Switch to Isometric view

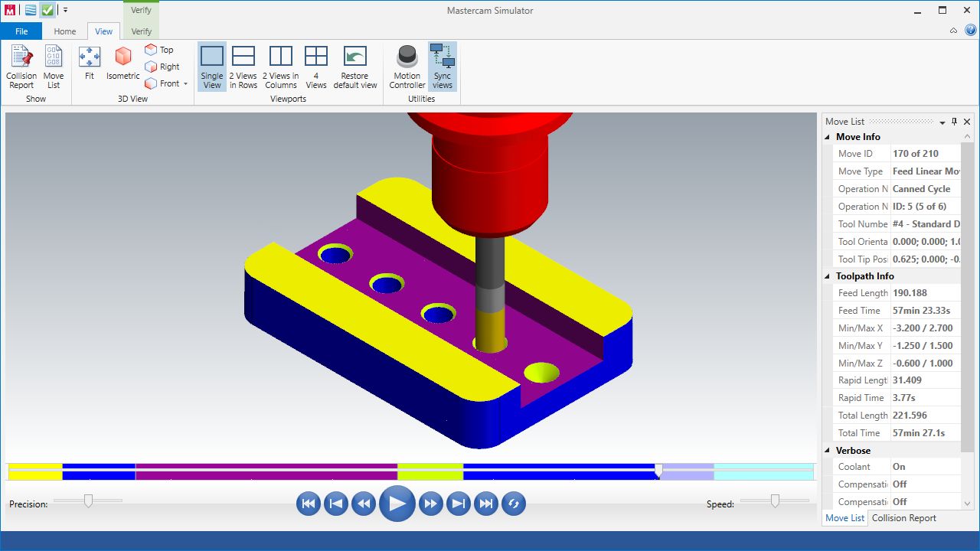tap(123, 64)
